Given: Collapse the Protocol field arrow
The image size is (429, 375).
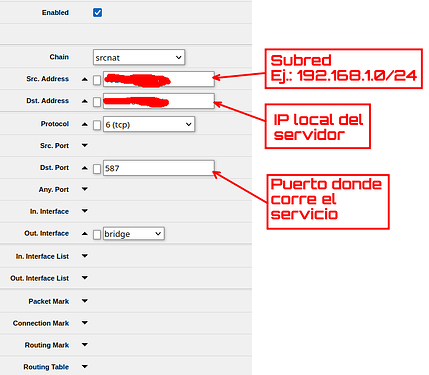Looking at the screenshot, I should 85,124.
